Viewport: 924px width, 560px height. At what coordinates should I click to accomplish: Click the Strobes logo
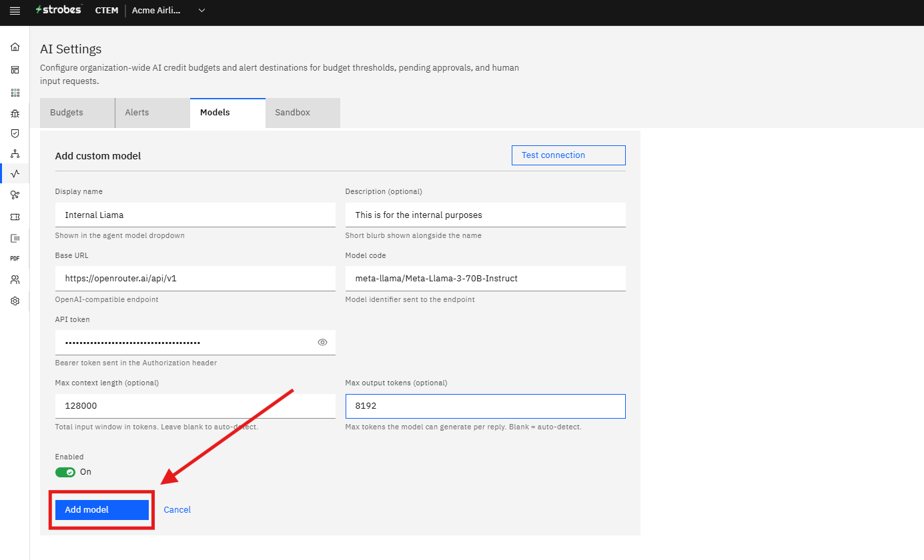[59, 10]
